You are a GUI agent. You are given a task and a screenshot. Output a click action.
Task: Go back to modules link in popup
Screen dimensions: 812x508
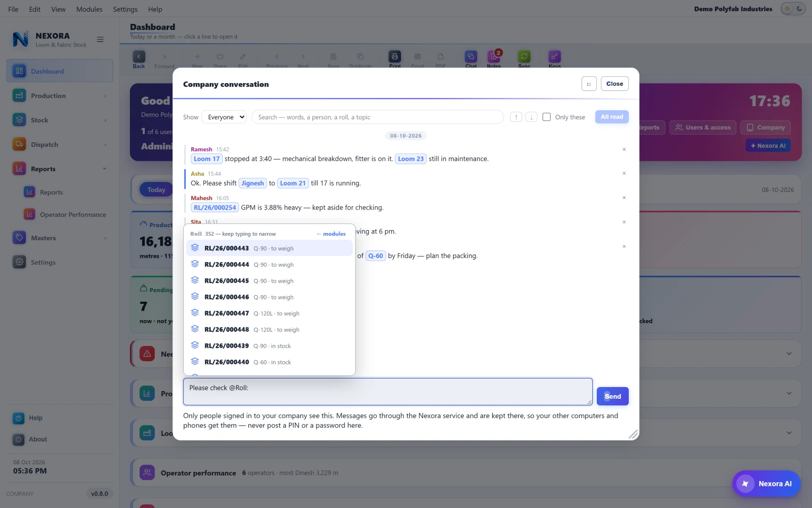click(331, 234)
